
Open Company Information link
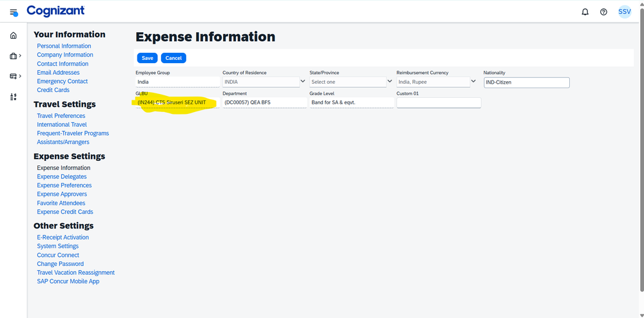point(65,55)
